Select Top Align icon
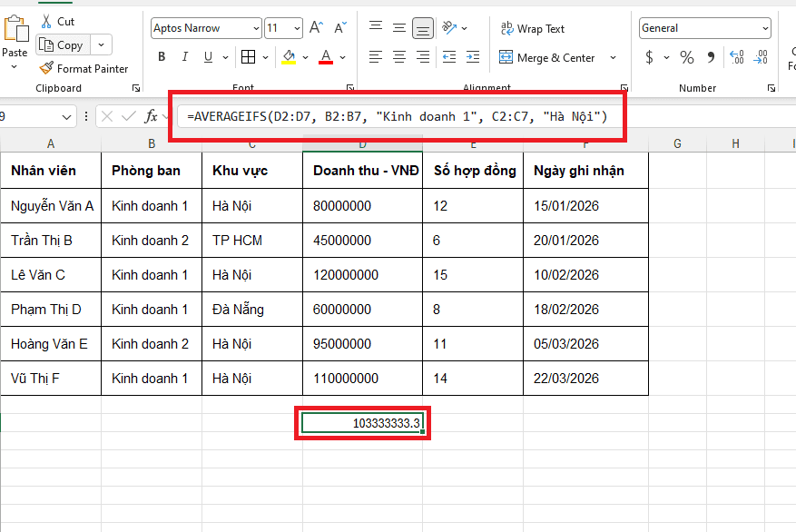 (376, 27)
